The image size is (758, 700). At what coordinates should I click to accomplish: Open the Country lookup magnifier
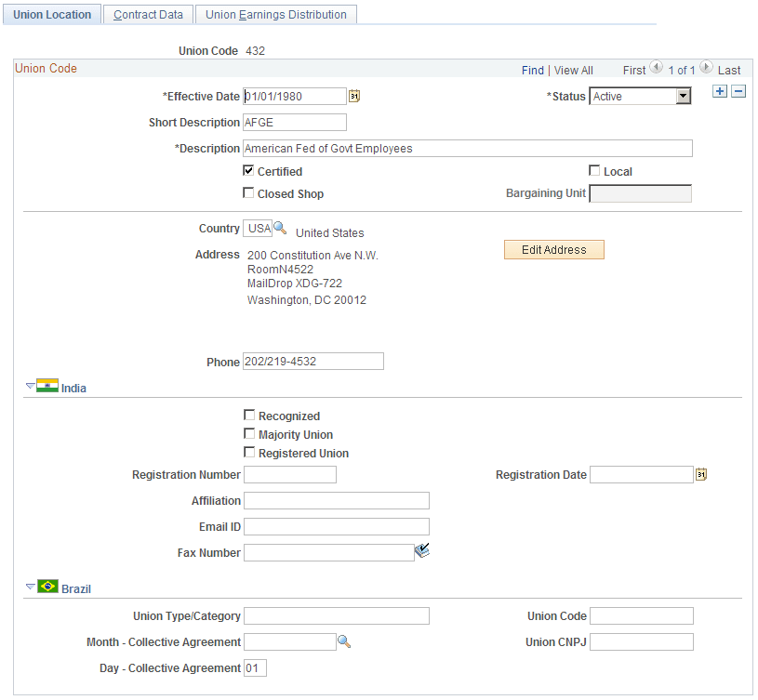278,228
